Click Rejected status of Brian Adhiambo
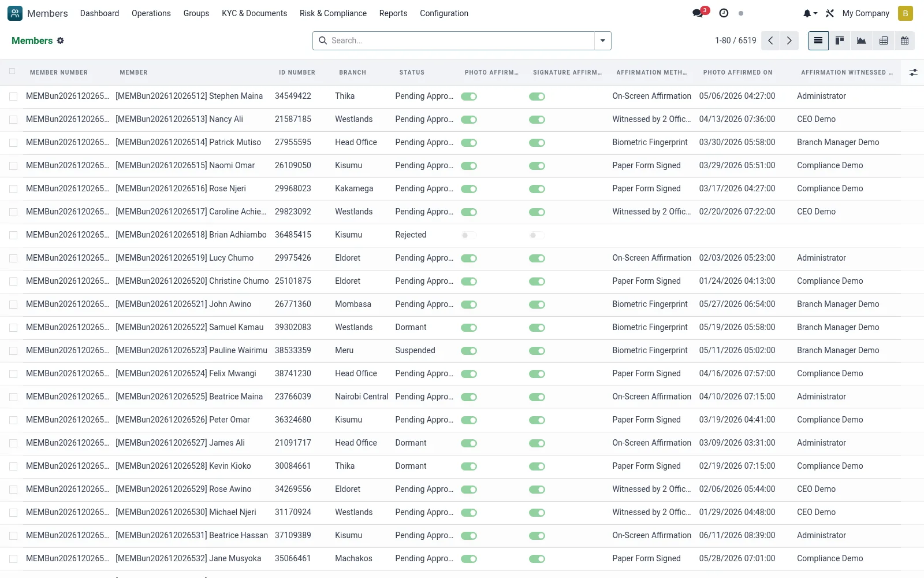This screenshot has height=578, width=924. coord(411,235)
